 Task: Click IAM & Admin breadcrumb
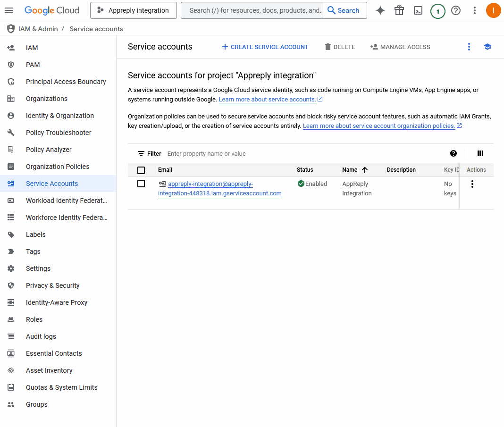tap(38, 29)
